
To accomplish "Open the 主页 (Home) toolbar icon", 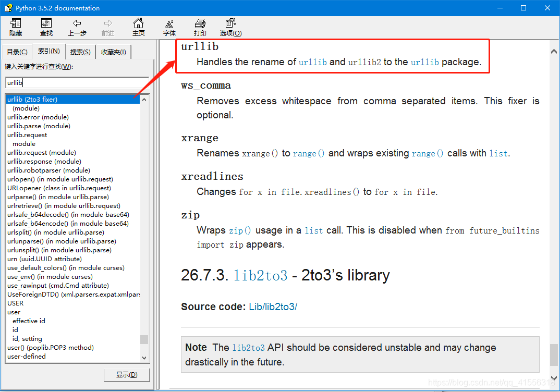I will pyautogui.click(x=139, y=28).
